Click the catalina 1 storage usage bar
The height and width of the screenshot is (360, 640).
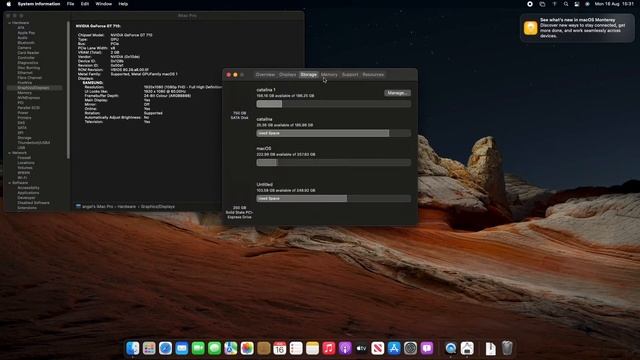click(333, 104)
